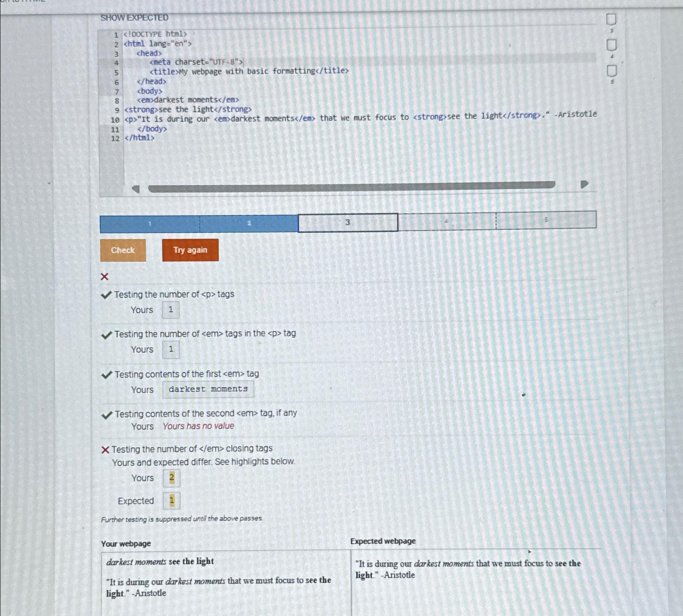Select bookmark icon numbered 3 on right edge
The image size is (683, 616).
(610, 19)
